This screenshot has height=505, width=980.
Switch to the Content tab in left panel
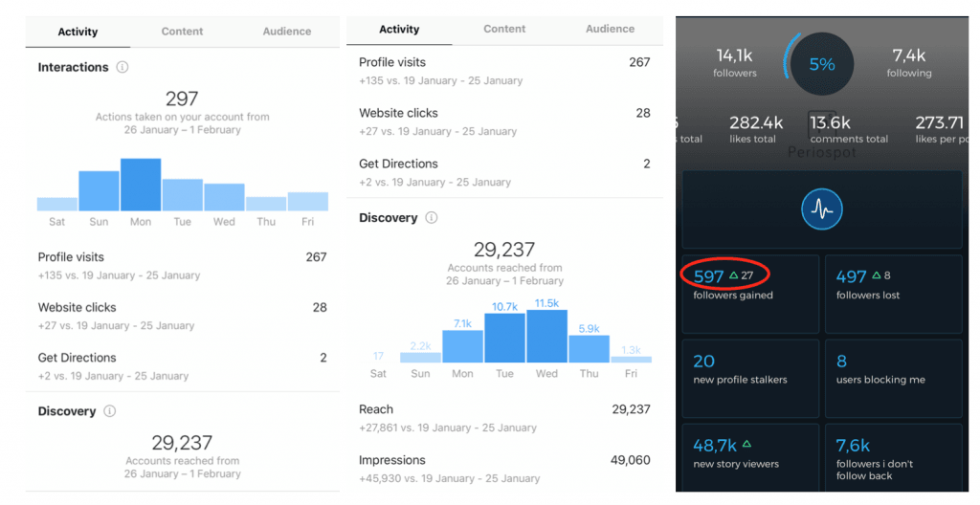(182, 32)
